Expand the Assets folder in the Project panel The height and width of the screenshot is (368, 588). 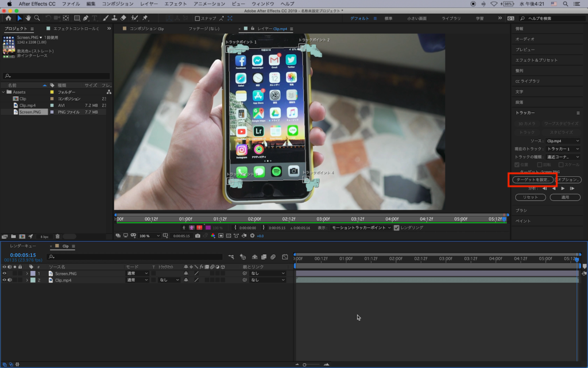point(3,92)
